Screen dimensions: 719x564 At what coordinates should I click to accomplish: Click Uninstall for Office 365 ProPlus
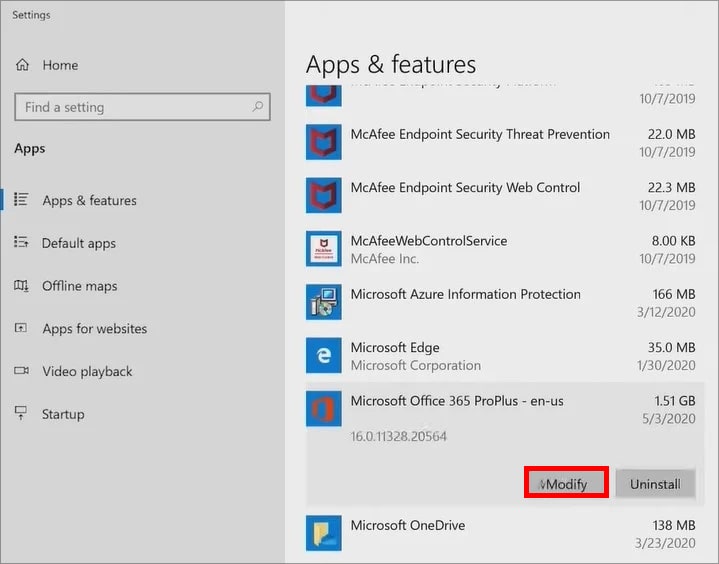655,483
